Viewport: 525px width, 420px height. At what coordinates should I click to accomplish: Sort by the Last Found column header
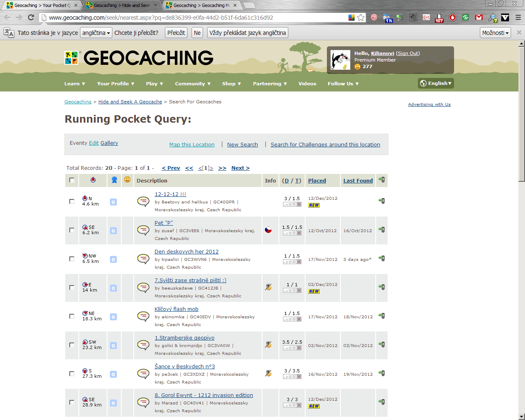358,180
